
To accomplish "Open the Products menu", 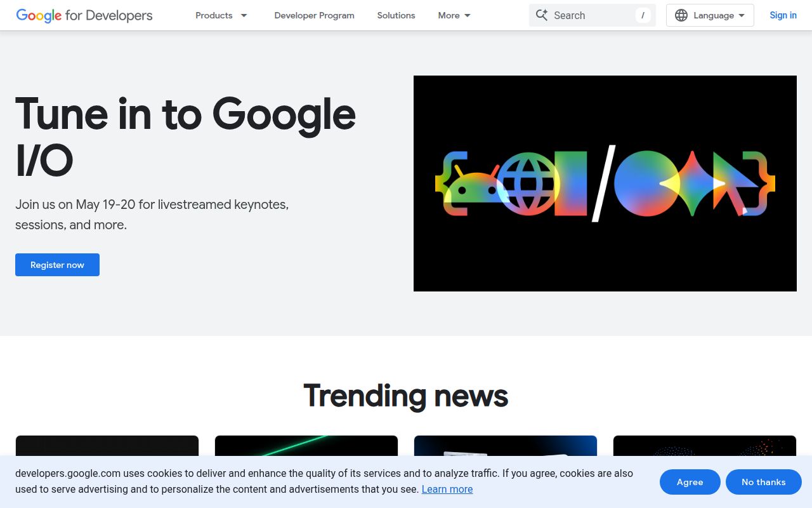I will [x=214, y=15].
